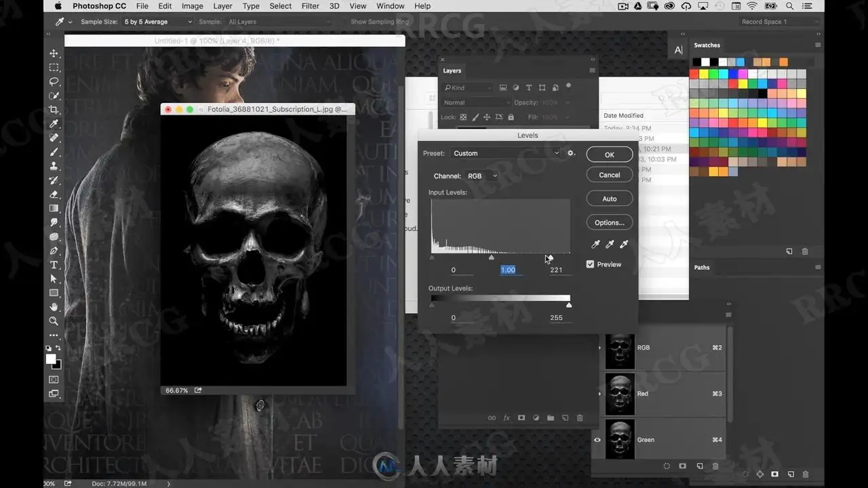Open the Record Space 1 workspace dropdown
The height and width of the screenshot is (488, 868).
(780, 22)
